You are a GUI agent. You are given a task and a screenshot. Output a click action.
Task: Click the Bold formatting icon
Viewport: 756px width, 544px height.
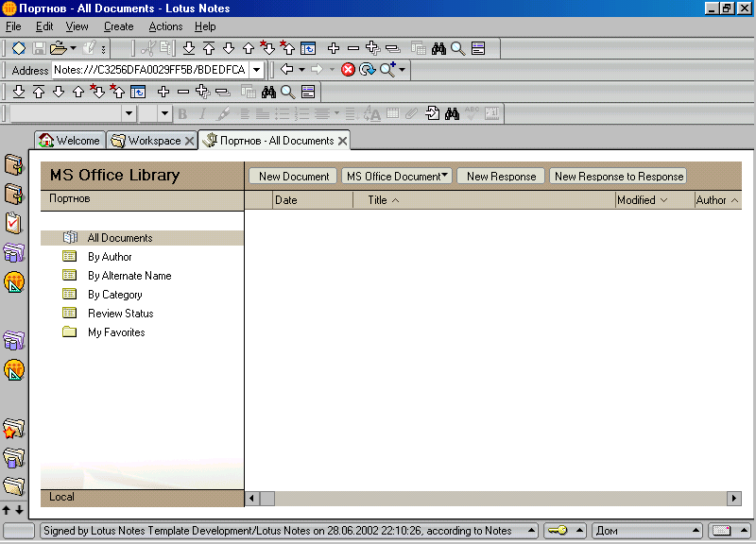[x=182, y=113]
